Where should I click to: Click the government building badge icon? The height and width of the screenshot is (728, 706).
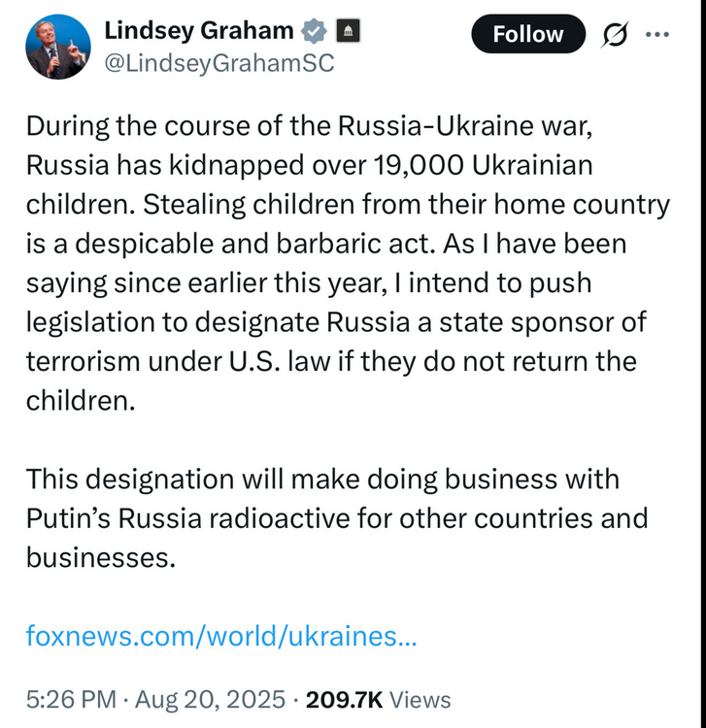point(347,31)
